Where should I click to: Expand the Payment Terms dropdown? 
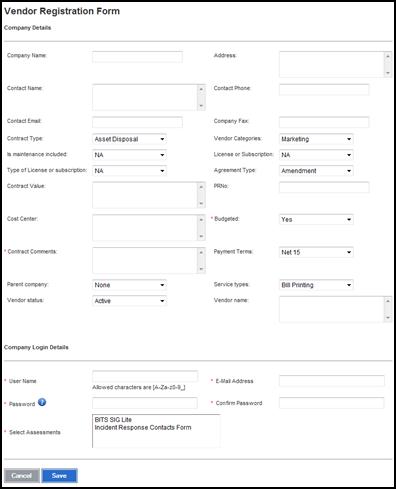[316, 252]
